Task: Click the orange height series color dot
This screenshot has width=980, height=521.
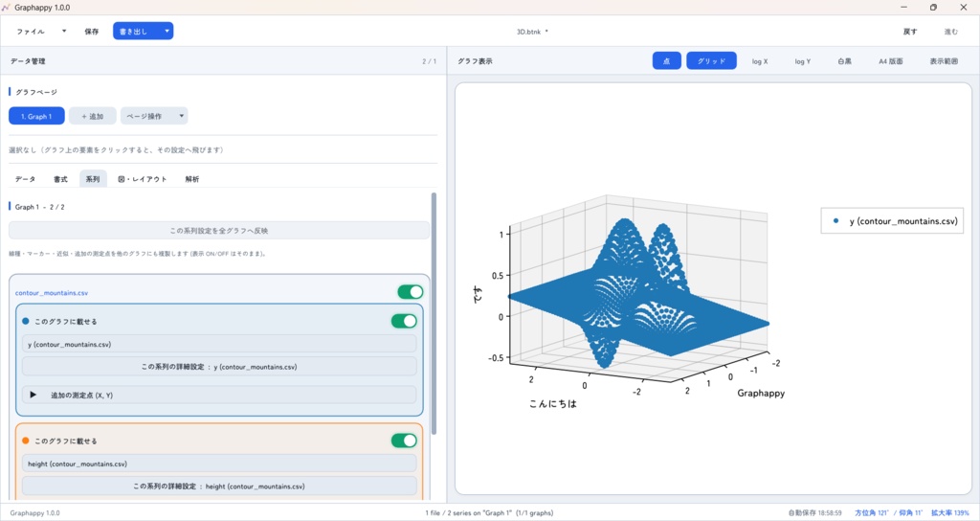Action: [x=26, y=441]
